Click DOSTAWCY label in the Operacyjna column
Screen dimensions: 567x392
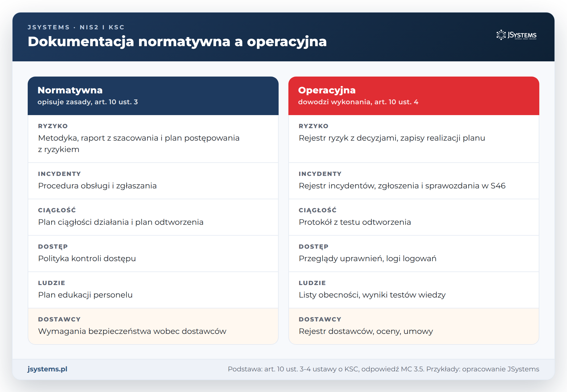tap(320, 319)
